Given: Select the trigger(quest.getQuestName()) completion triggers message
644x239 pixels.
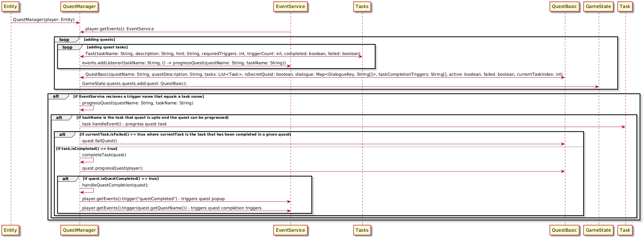Looking at the screenshot, I should click(172, 208).
